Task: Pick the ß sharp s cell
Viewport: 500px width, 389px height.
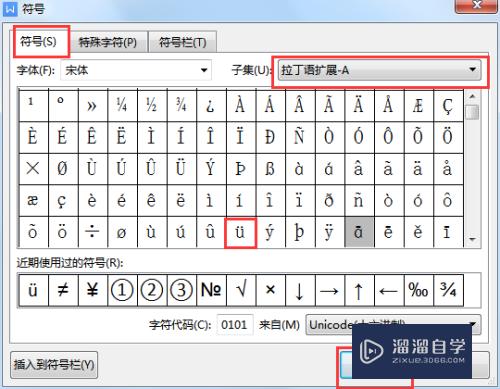Action: point(270,169)
